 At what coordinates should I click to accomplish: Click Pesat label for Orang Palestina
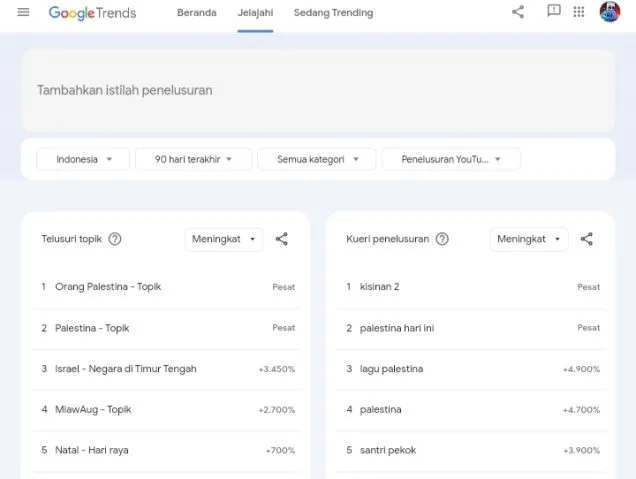point(284,287)
